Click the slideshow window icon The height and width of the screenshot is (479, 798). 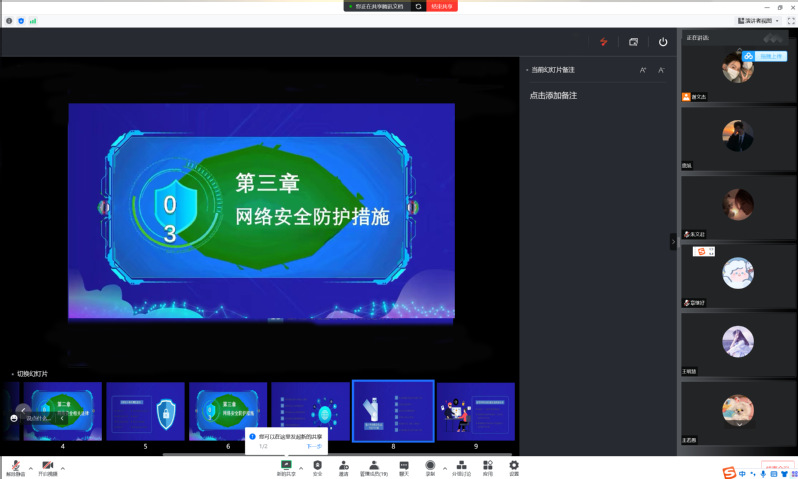(x=633, y=42)
